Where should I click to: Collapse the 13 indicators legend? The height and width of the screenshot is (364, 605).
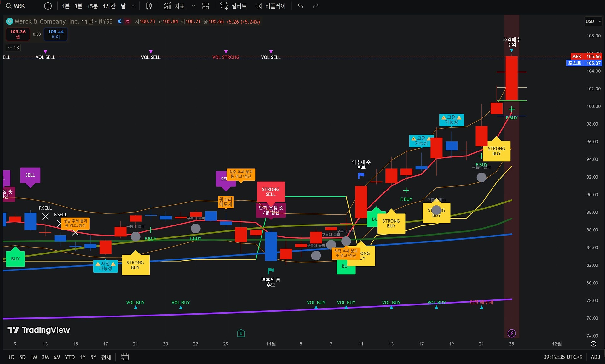tap(14, 48)
